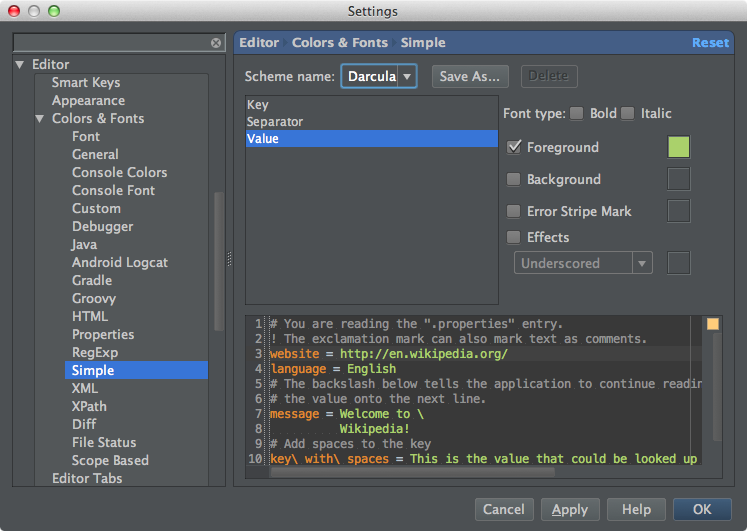Click the green zoom window button
The width and height of the screenshot is (747, 531).
[x=54, y=11]
